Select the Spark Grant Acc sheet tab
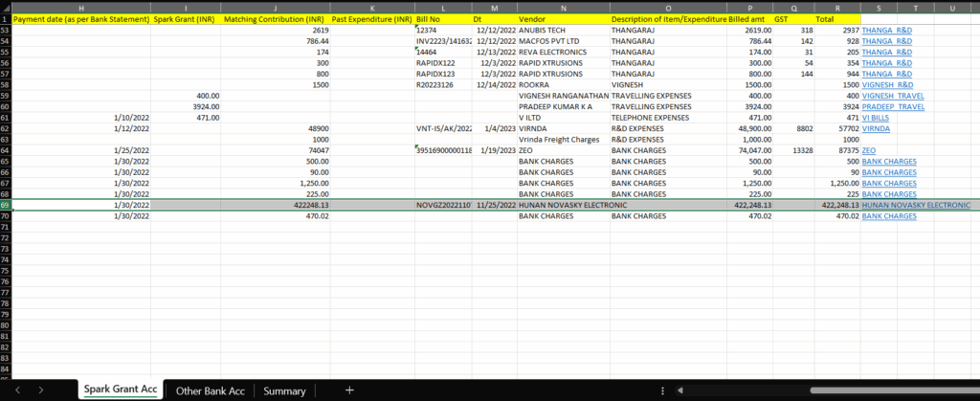 pos(120,390)
